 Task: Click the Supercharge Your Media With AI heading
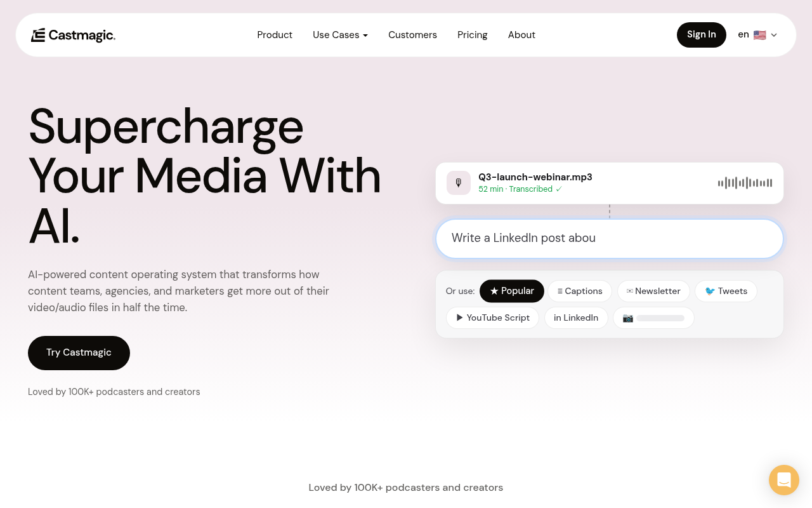205,176
